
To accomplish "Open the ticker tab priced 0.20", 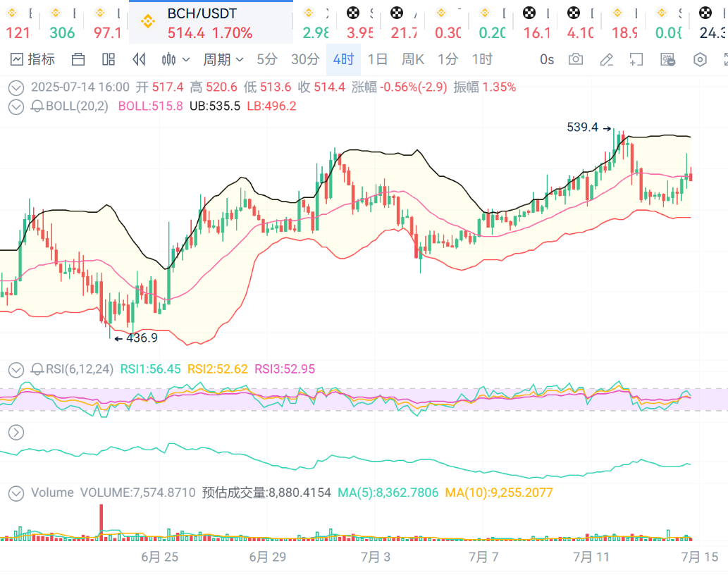I will [x=492, y=23].
